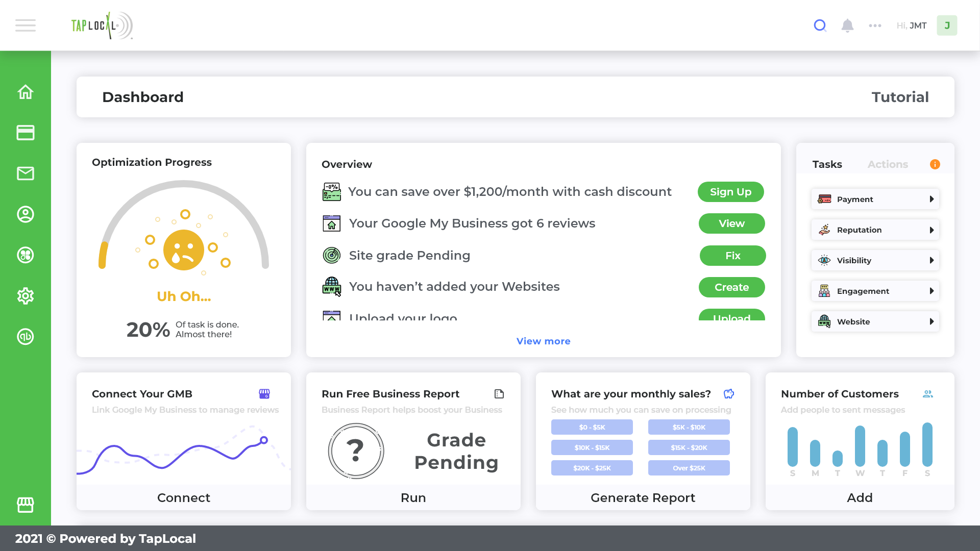Open the notifications bell
Viewport: 980px width, 551px height.
pos(847,26)
